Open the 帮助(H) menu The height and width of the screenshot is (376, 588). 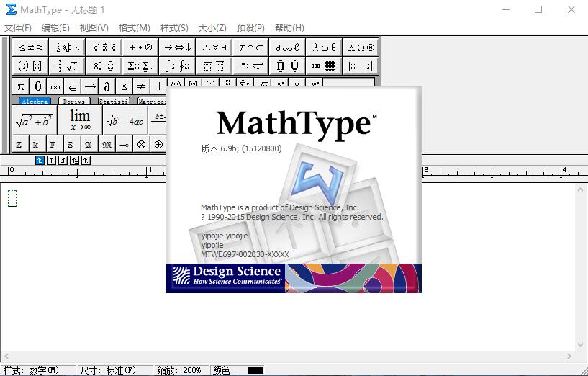[x=289, y=28]
